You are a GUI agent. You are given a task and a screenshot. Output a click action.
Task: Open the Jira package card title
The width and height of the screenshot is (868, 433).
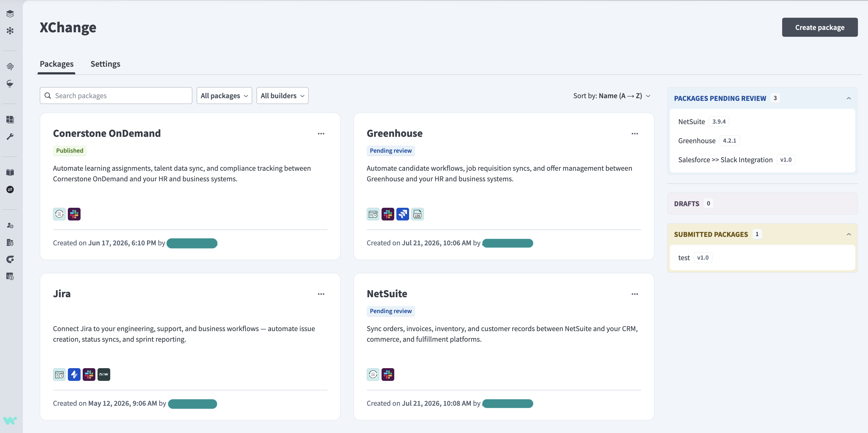pyautogui.click(x=62, y=294)
